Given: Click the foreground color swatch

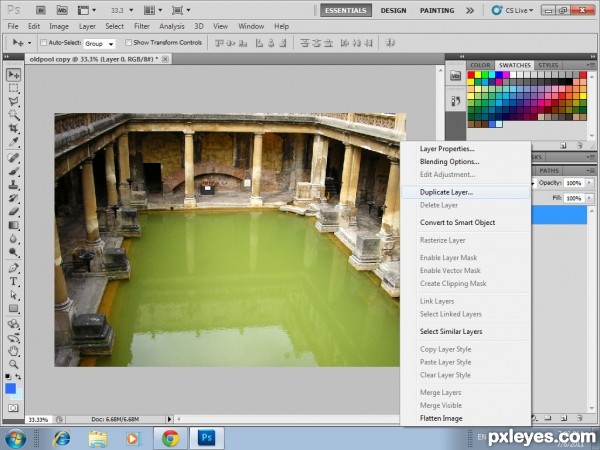Looking at the screenshot, I should [10, 388].
